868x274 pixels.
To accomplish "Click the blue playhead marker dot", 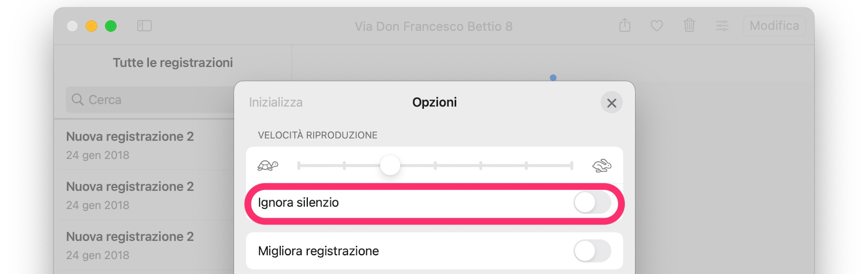I will tap(553, 78).
